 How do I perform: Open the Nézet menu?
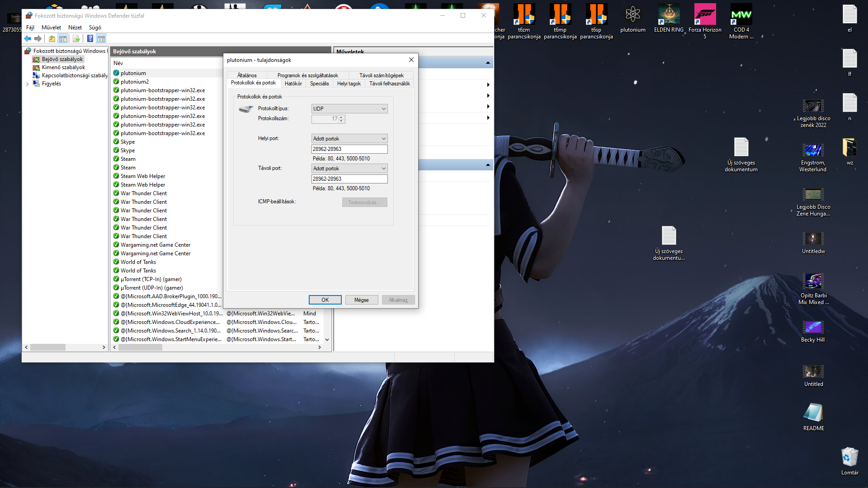click(x=75, y=28)
